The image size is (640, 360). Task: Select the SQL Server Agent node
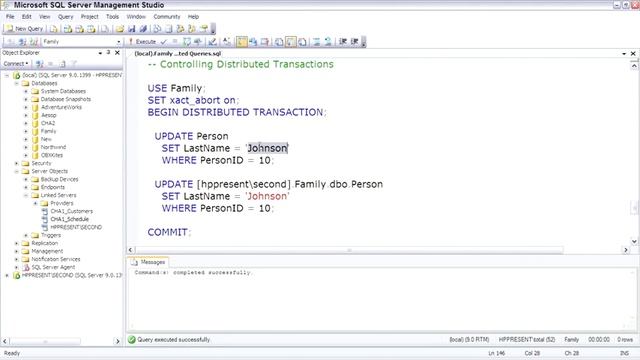[x=53, y=267]
